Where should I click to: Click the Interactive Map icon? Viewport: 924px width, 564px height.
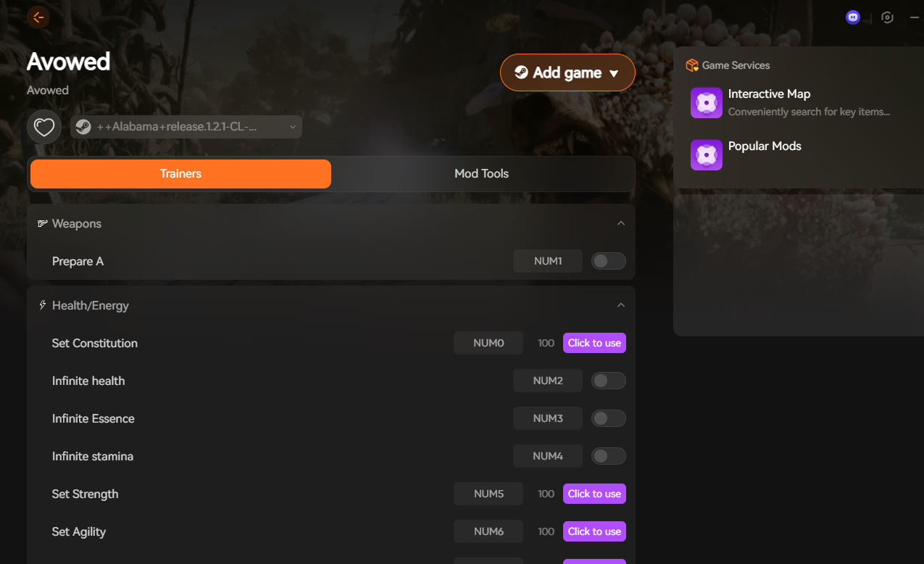click(x=706, y=103)
